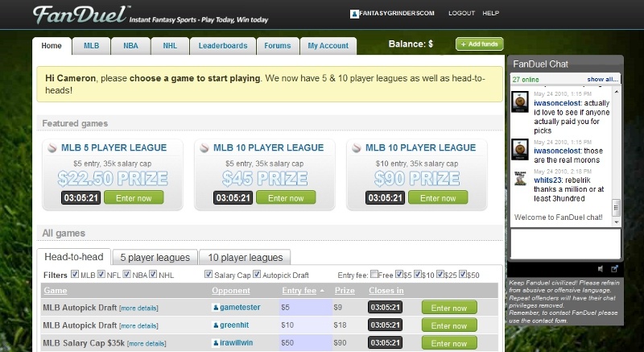Open the Forums tab
Image resolution: width=644 pixels, height=352 pixels.
pos(277,46)
